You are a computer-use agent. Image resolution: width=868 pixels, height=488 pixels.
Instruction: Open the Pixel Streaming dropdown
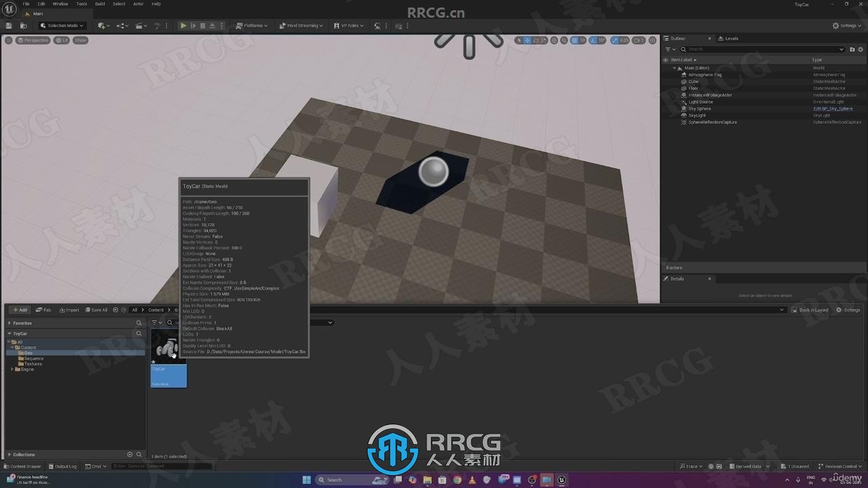[x=302, y=26]
